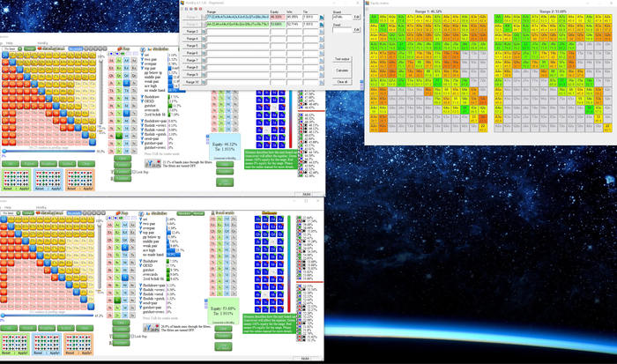Click Apply! in orange suit panel, lower window
617x364 pixels.
[x=86, y=353]
